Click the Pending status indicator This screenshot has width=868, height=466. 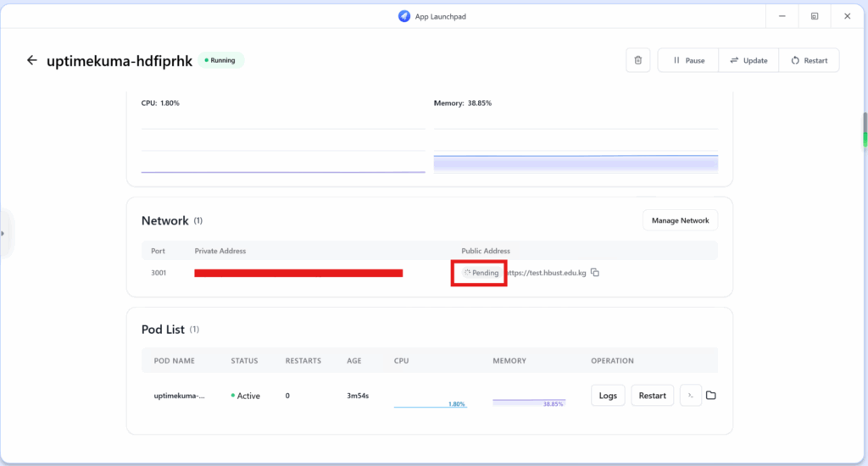pyautogui.click(x=480, y=273)
